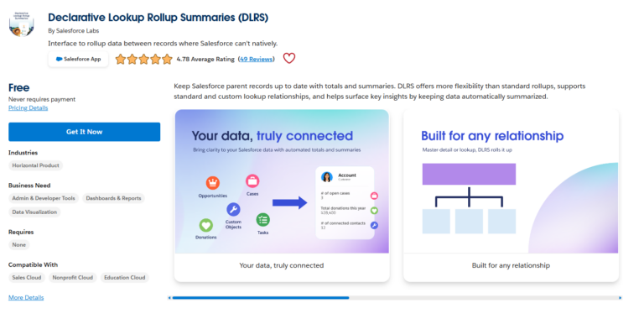The image size is (644, 319).
Task: Click the carousel horizontal scrollbar thumb
Action: [261, 298]
